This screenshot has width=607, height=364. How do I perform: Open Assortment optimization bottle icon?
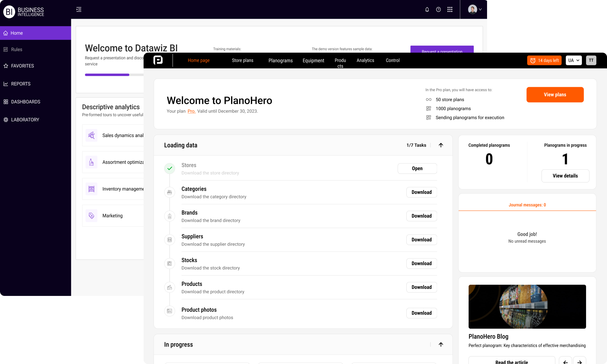click(x=91, y=162)
